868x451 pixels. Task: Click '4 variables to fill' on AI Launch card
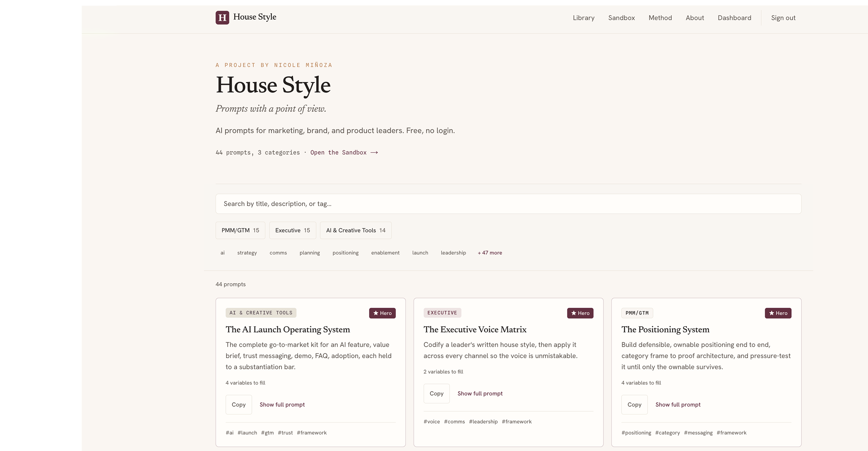(245, 383)
